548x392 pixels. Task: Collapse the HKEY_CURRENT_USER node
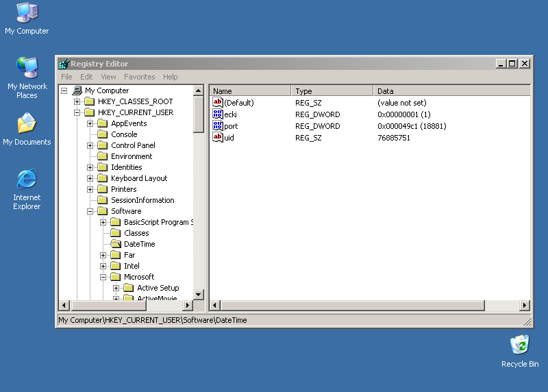(x=77, y=112)
